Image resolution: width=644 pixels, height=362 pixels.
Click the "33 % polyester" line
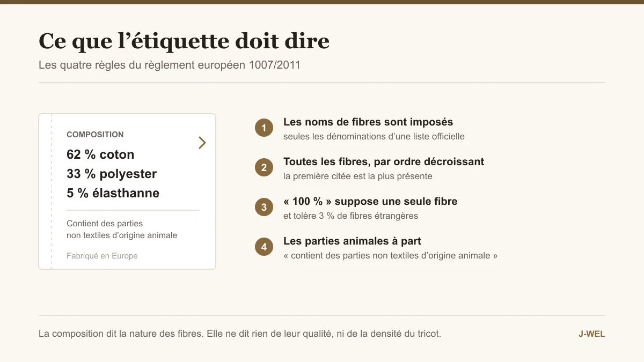pos(112,174)
